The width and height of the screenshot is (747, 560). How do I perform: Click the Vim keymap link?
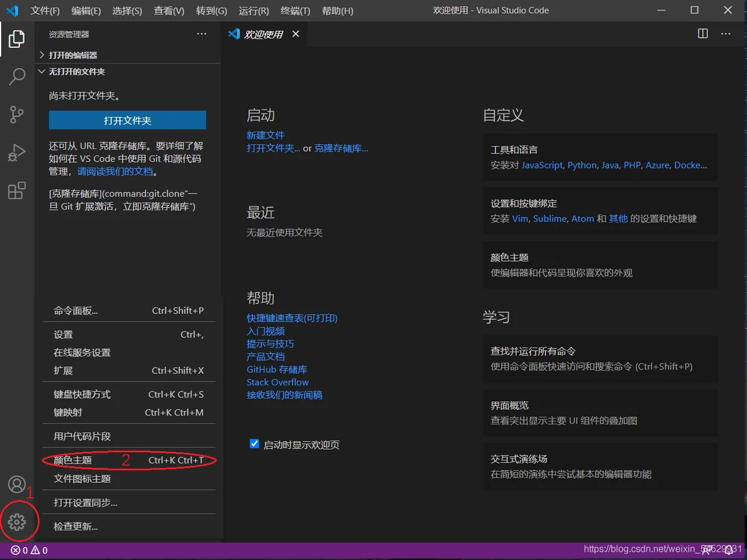click(520, 218)
